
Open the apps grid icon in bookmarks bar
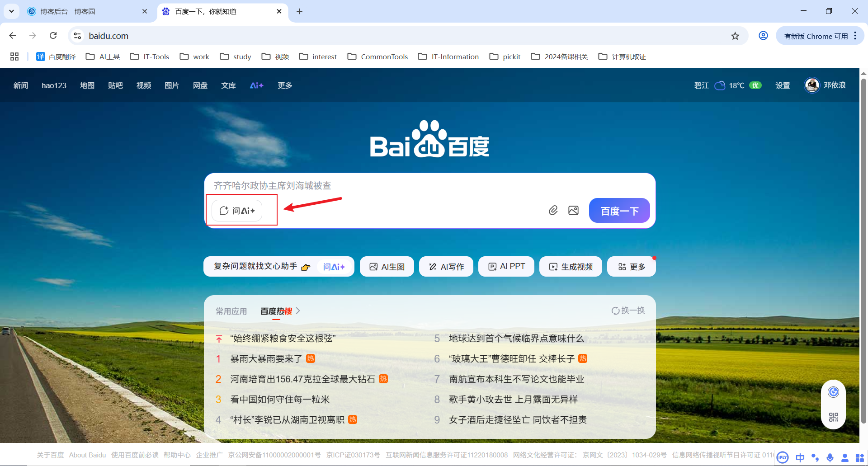click(x=14, y=56)
